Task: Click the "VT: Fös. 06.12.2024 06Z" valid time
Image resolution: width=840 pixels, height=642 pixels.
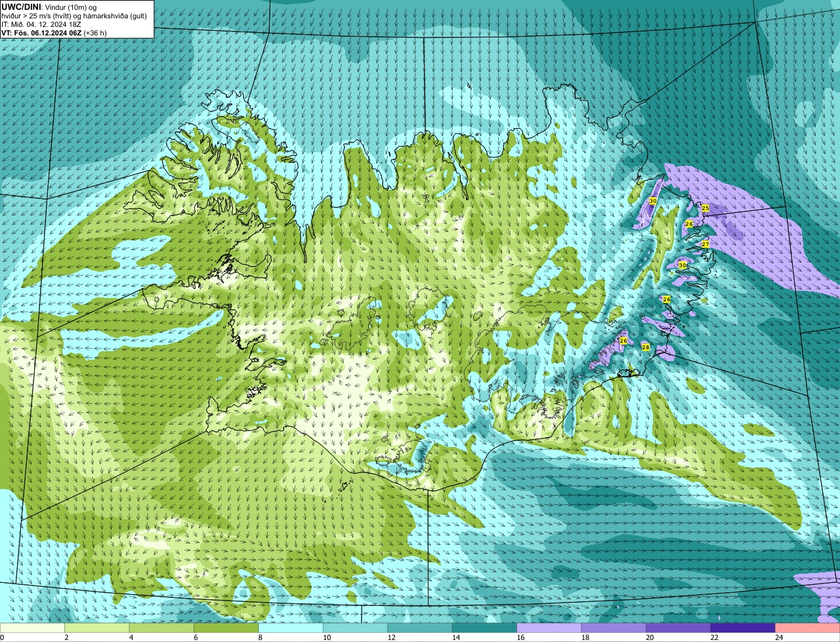Action: coord(41,33)
